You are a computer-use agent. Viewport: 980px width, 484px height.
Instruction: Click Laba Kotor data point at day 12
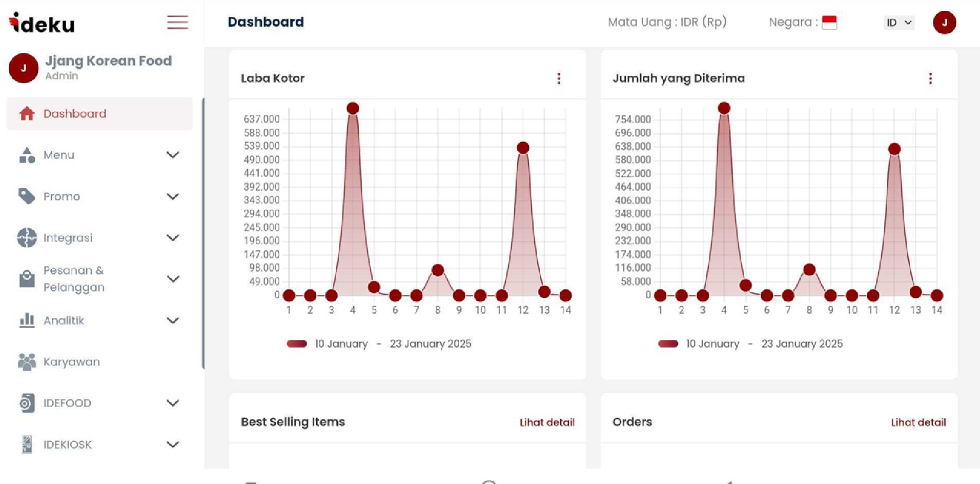coord(523,148)
